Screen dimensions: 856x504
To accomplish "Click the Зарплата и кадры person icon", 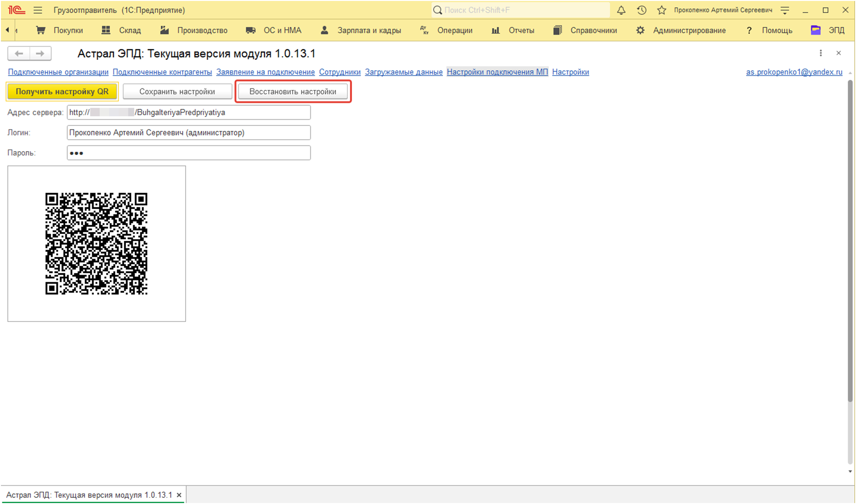I will [325, 30].
